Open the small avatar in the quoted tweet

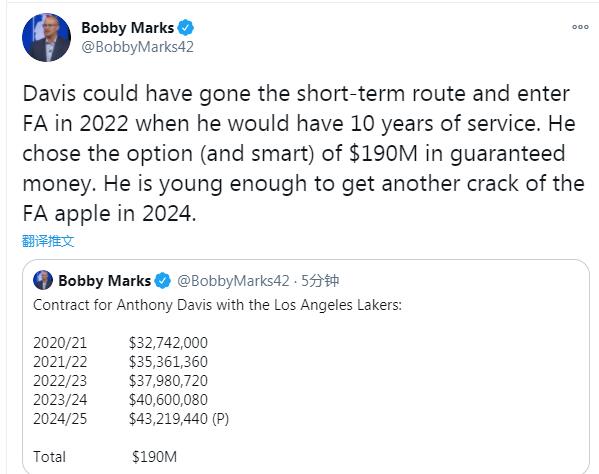click(x=43, y=280)
